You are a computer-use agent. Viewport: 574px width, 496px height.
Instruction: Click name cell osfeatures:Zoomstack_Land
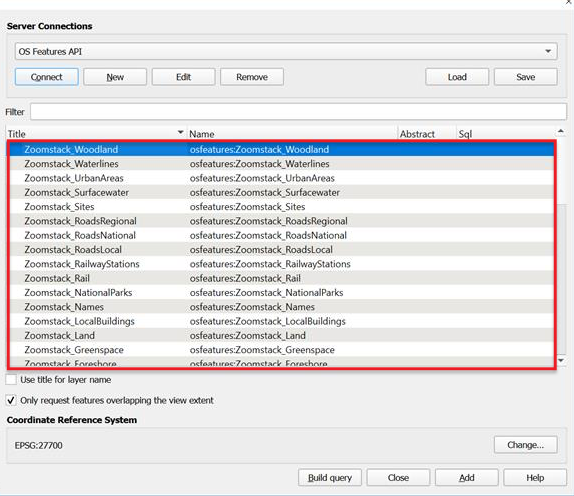pyautogui.click(x=248, y=335)
